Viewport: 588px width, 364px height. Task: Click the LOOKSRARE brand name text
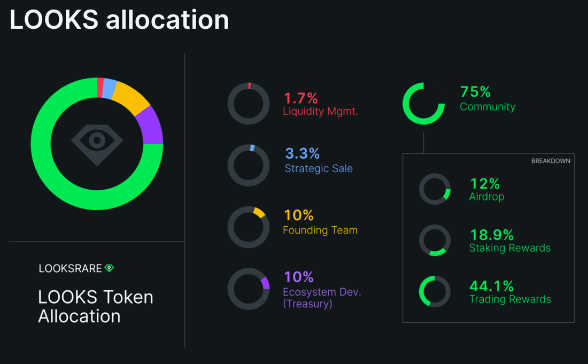(70, 268)
